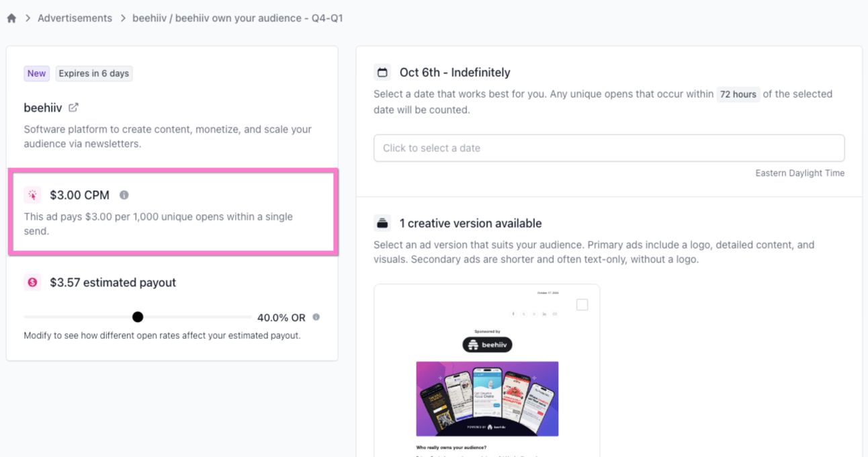The width and height of the screenshot is (868, 457).
Task: Click the Expires in 6 days badge
Action: point(93,73)
